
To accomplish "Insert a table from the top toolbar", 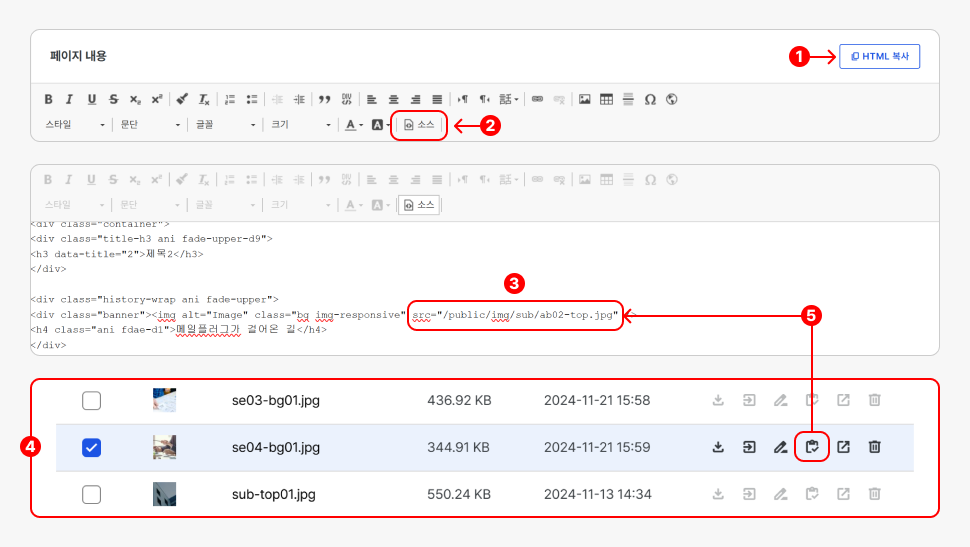I will (606, 99).
